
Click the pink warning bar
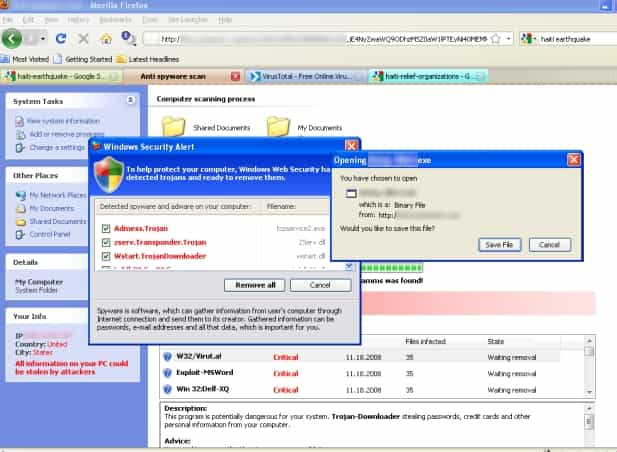coord(478,303)
